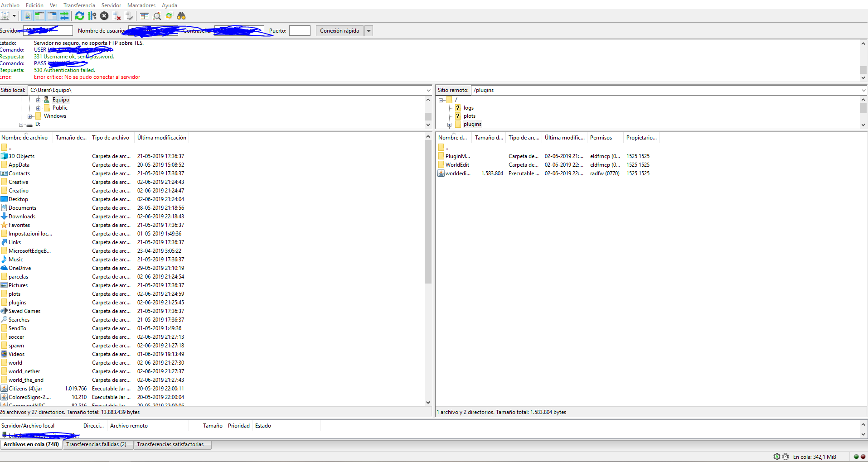Open the Sitio remoto path dropdown
The image size is (868, 462).
click(x=863, y=90)
